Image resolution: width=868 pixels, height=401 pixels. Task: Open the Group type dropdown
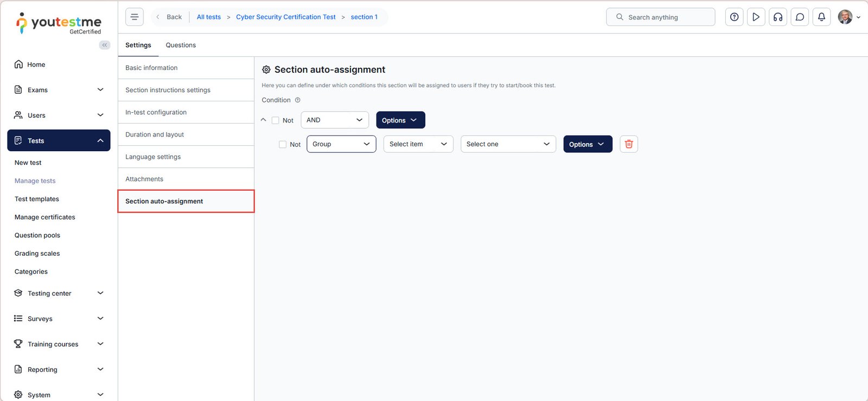tap(341, 144)
